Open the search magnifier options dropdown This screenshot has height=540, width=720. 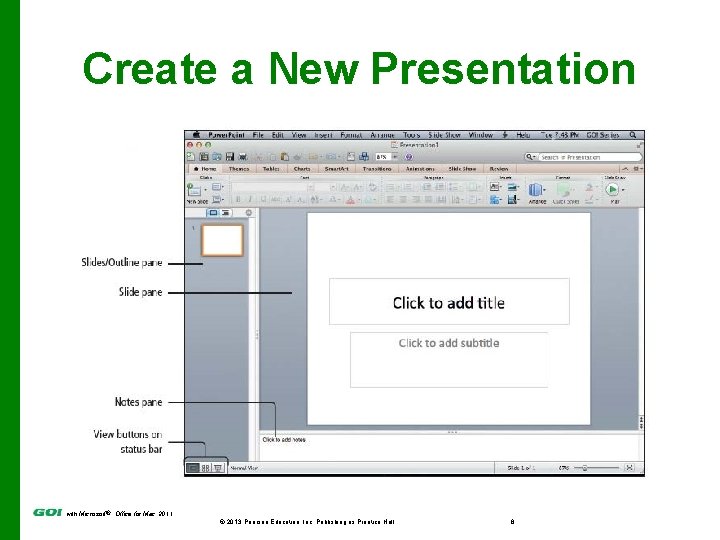pyautogui.click(x=531, y=157)
